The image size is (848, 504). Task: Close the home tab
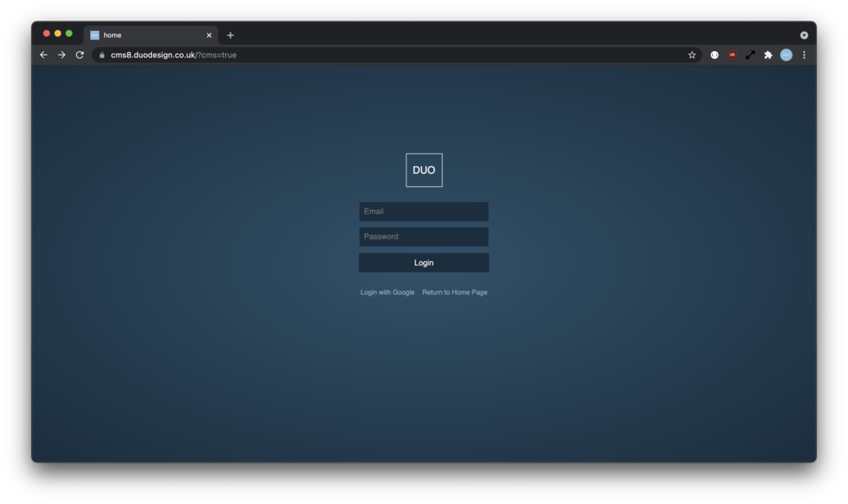tap(209, 35)
